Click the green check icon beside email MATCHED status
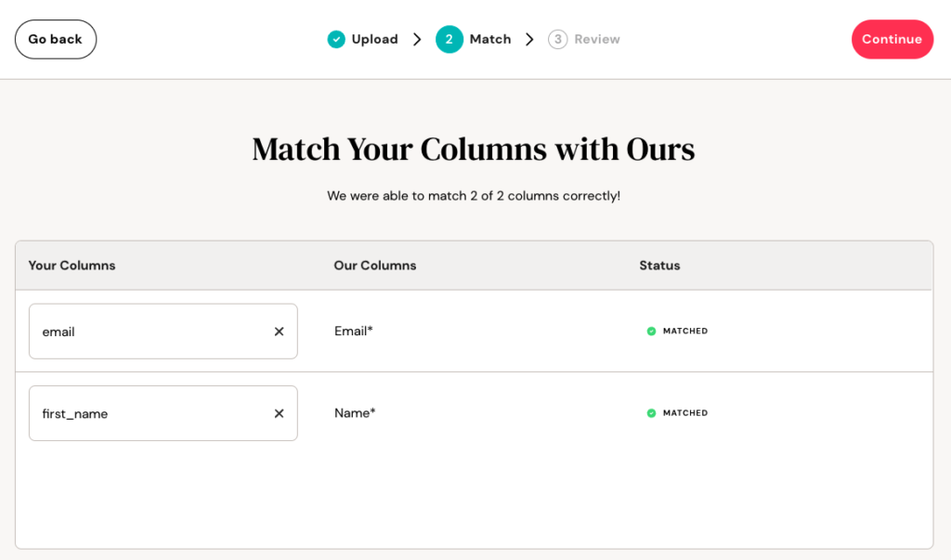This screenshot has width=951, height=560. (651, 331)
